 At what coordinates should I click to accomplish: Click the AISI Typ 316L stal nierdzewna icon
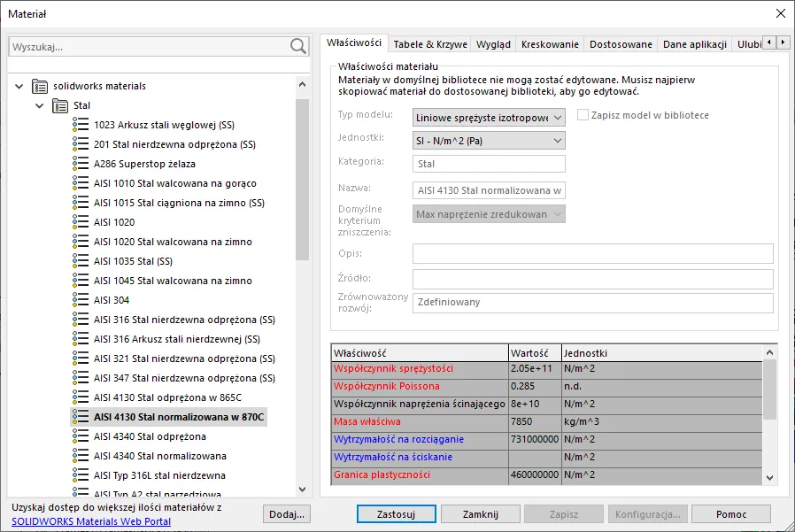pos(81,475)
